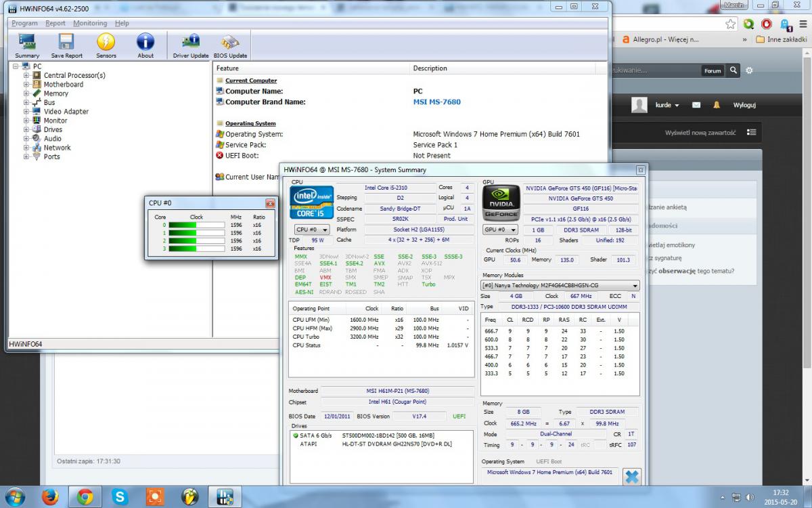Click the Intel Core i5 logo
The width and height of the screenshot is (812, 508).
click(312, 203)
